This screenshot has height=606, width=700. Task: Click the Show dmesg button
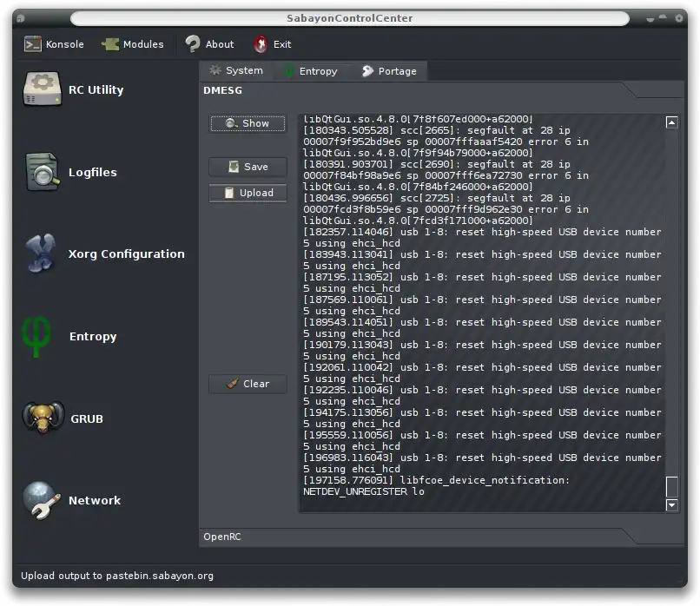coord(248,123)
